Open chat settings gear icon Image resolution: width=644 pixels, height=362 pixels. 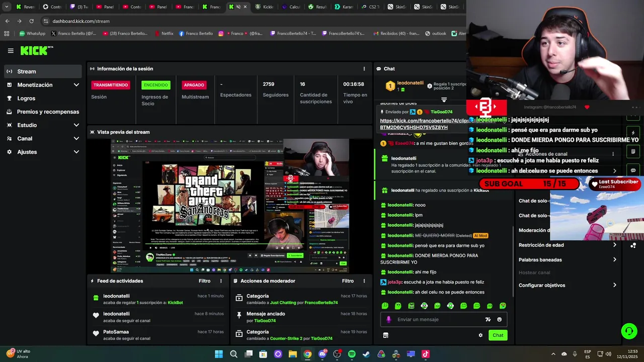tap(480, 335)
